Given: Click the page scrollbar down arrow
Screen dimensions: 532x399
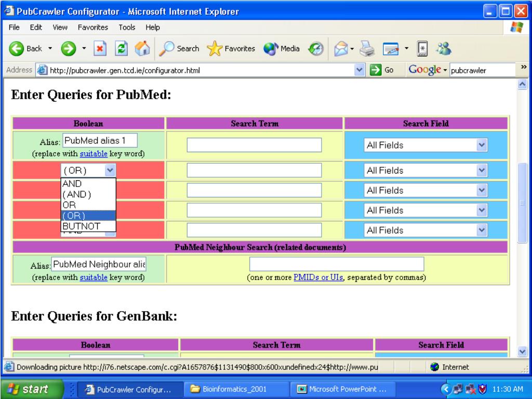Looking at the screenshot, I should pos(523,352).
